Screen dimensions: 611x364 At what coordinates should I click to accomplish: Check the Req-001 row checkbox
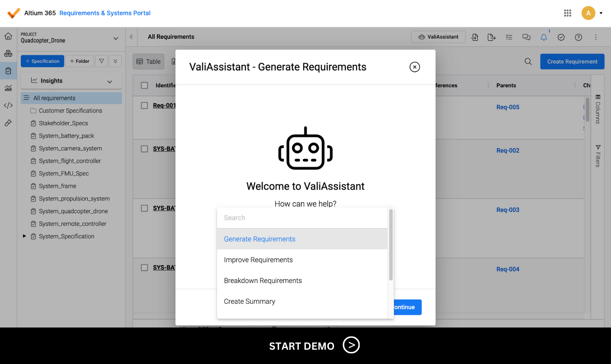point(144,106)
